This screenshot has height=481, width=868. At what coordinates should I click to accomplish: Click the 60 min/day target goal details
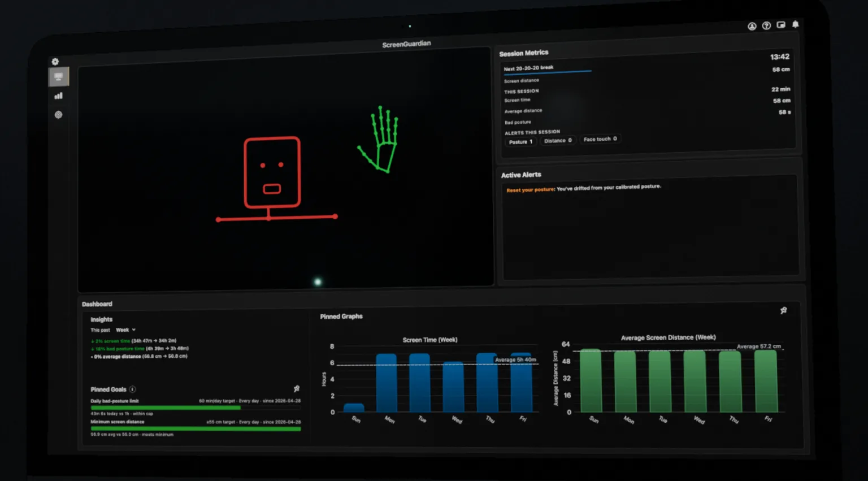250,401
